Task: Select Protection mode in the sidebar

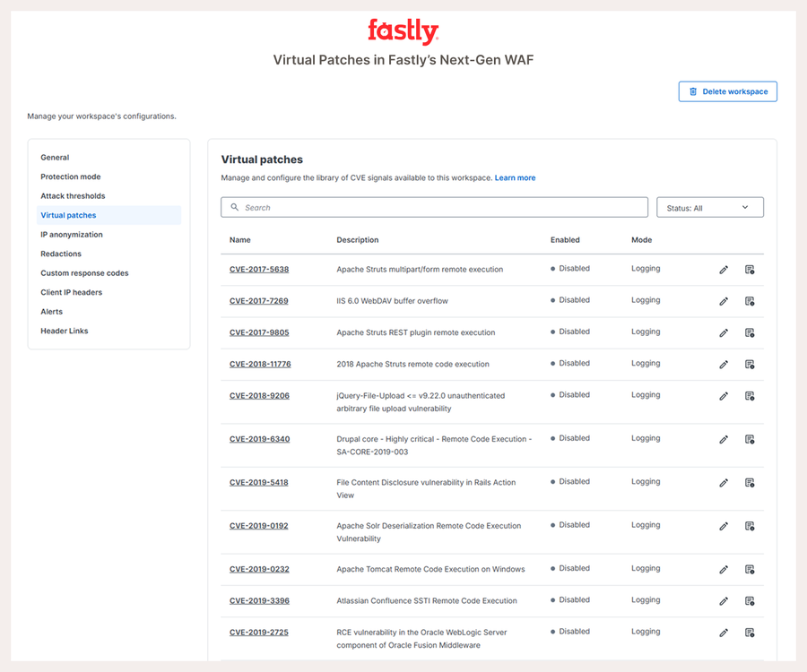Action: [x=71, y=177]
